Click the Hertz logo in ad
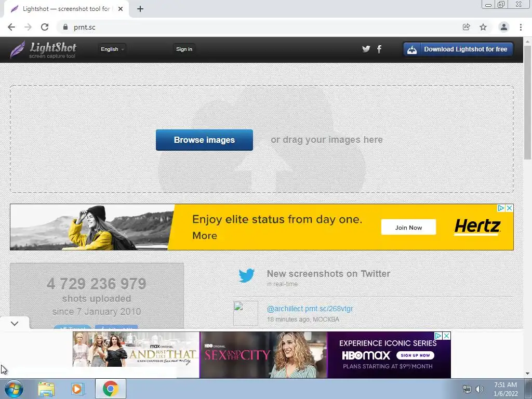 click(x=477, y=227)
